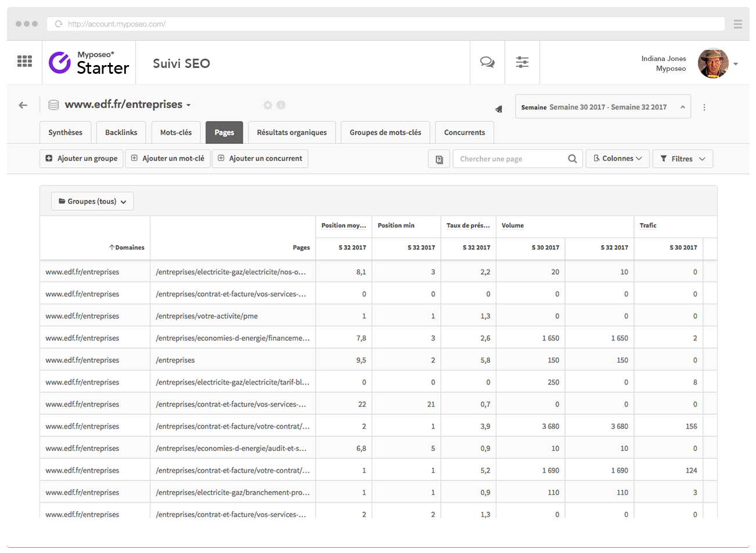
Task: Open the Groupes de mots-clés tab
Action: click(x=385, y=132)
